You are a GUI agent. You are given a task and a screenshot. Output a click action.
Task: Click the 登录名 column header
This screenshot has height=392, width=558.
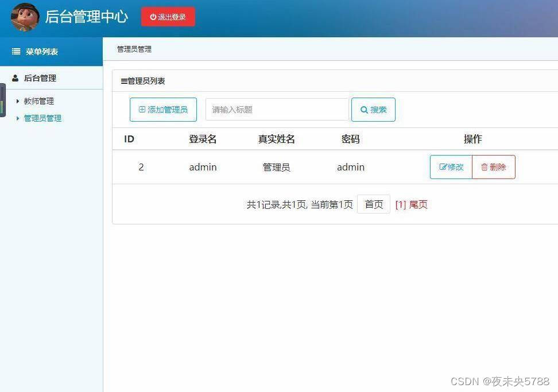[203, 139]
